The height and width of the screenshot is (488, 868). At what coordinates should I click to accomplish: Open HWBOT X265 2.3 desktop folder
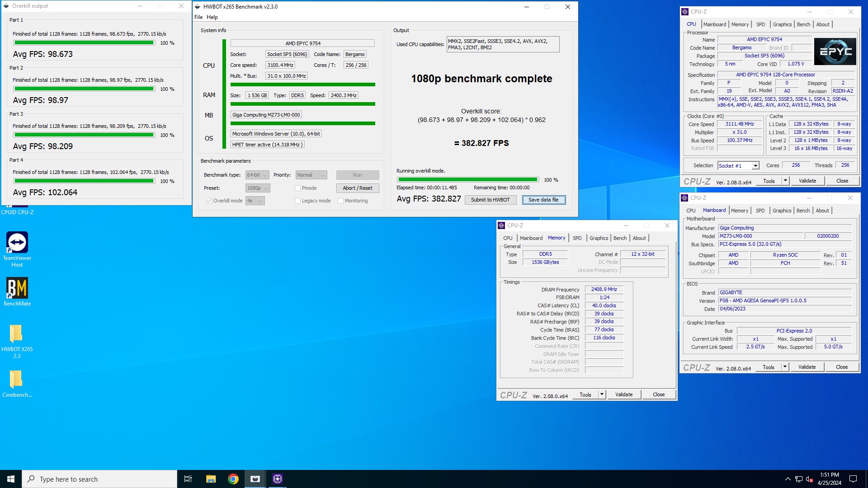point(17,341)
